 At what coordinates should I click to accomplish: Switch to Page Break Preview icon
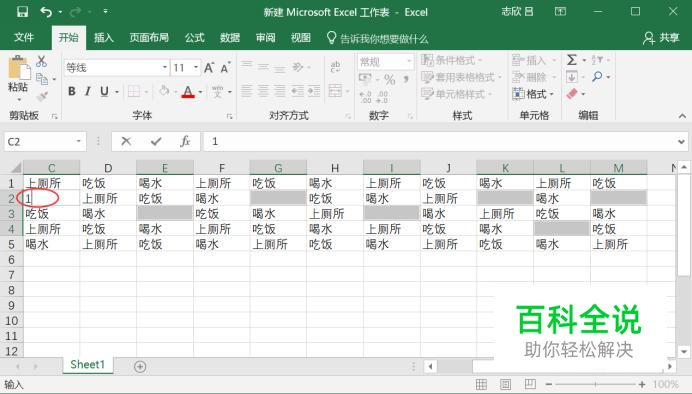point(530,384)
